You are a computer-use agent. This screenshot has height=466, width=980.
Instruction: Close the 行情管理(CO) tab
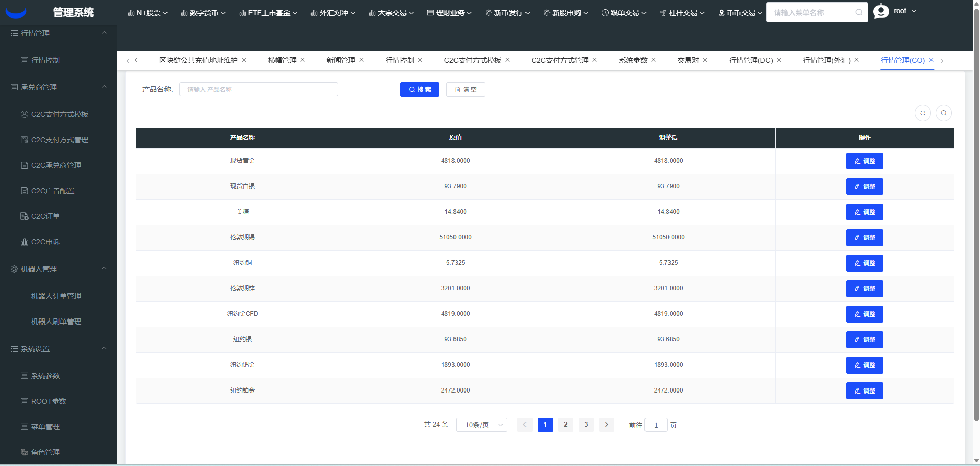pyautogui.click(x=931, y=60)
